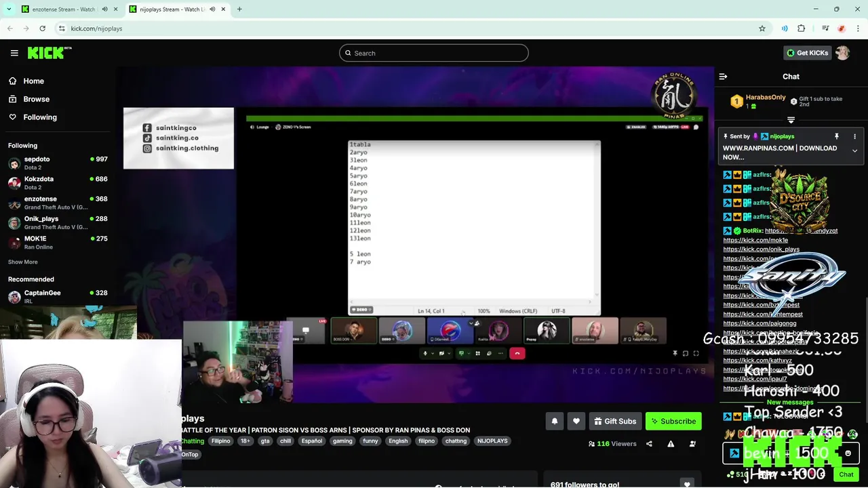This screenshot has height=488, width=868.
Task: Share the stream using the share icon
Action: (649, 444)
